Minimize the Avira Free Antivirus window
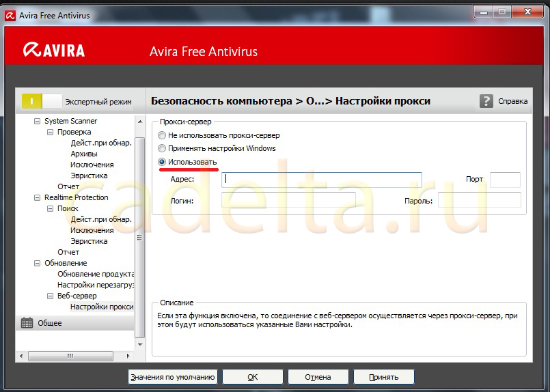 pos(483,12)
